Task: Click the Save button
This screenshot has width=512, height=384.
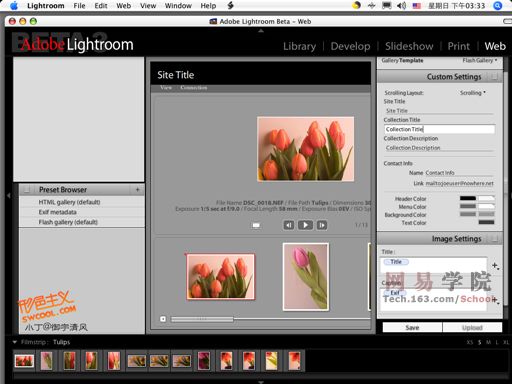Action: 412,327
